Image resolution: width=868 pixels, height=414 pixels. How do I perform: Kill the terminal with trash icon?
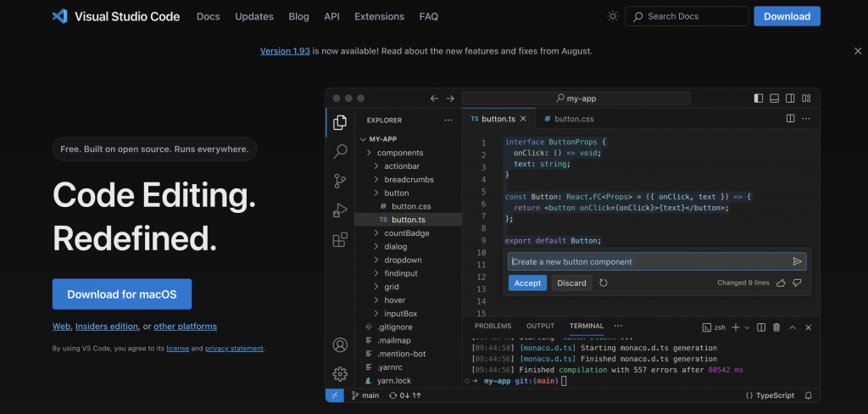click(776, 327)
